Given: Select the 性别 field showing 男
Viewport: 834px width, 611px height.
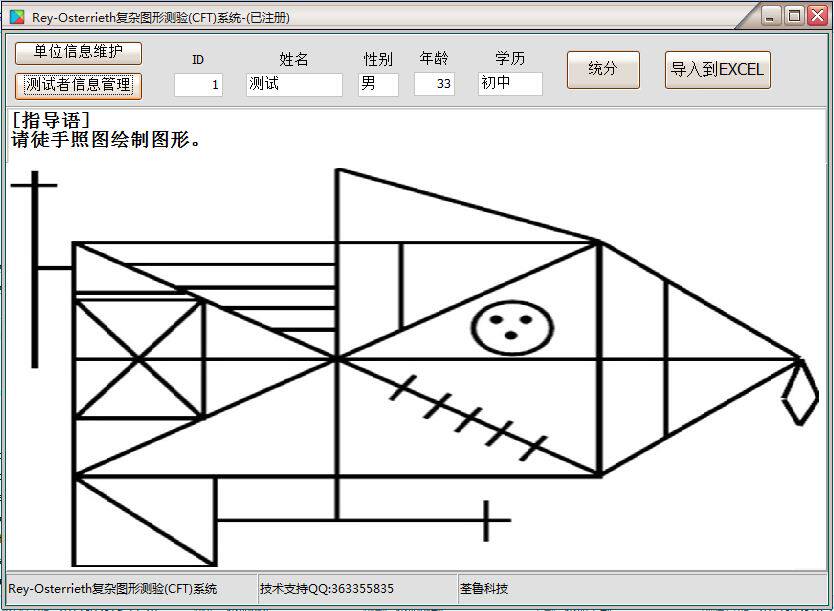Looking at the screenshot, I should (378, 85).
